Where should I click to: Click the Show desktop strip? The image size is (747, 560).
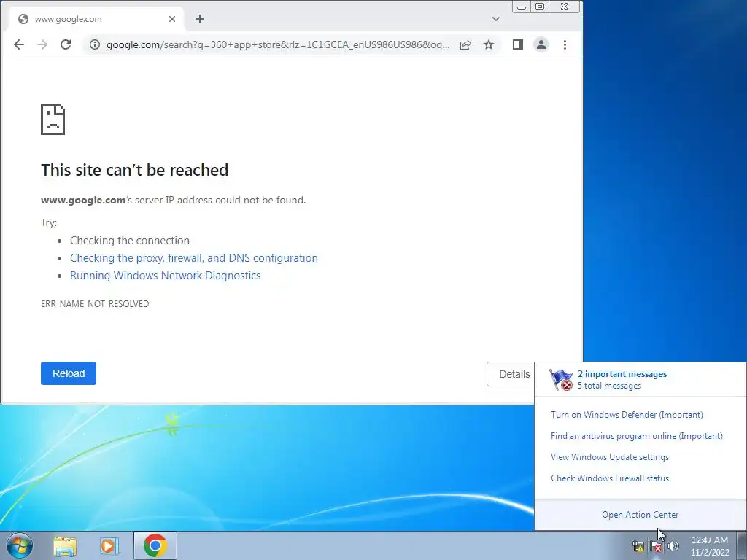coord(742,545)
